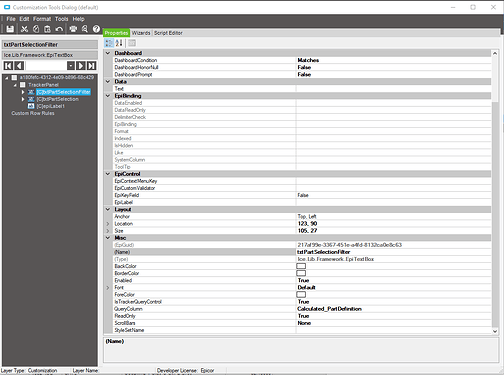Select the epiLabel1 tree item
504x375 pixels.
(50, 106)
